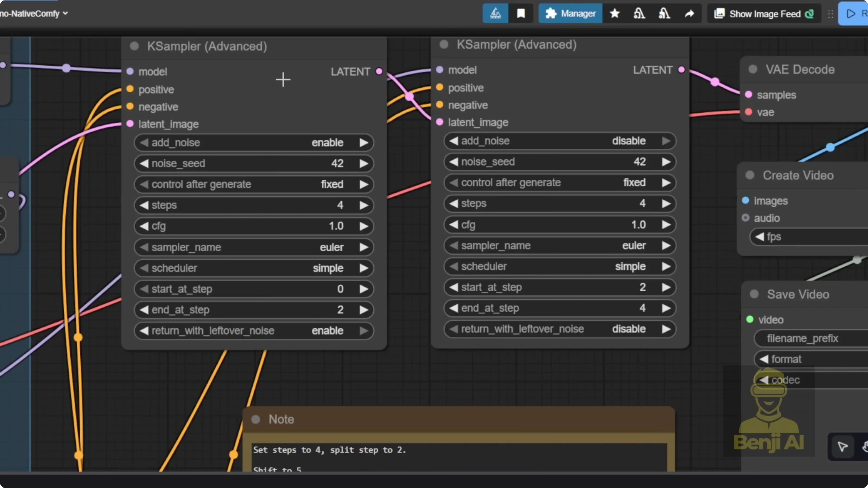The height and width of the screenshot is (488, 868).
Task: Click the second vacuum clear-cache icon
Action: pyautogui.click(x=664, y=13)
